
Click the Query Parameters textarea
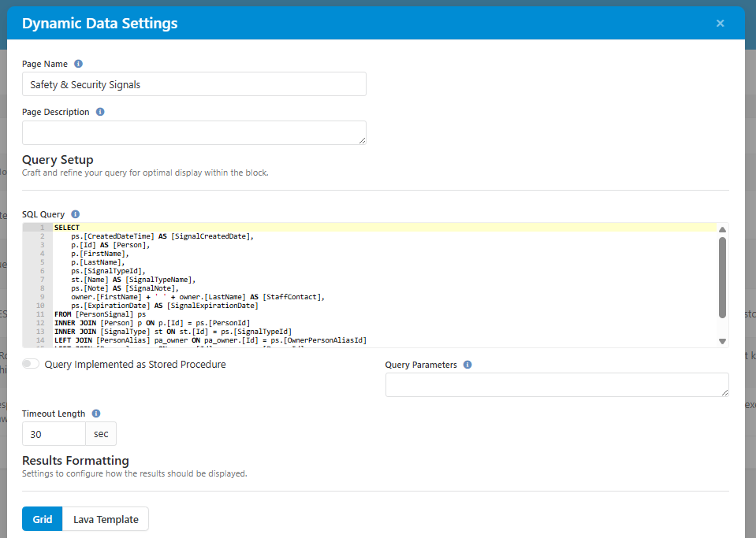[557, 385]
